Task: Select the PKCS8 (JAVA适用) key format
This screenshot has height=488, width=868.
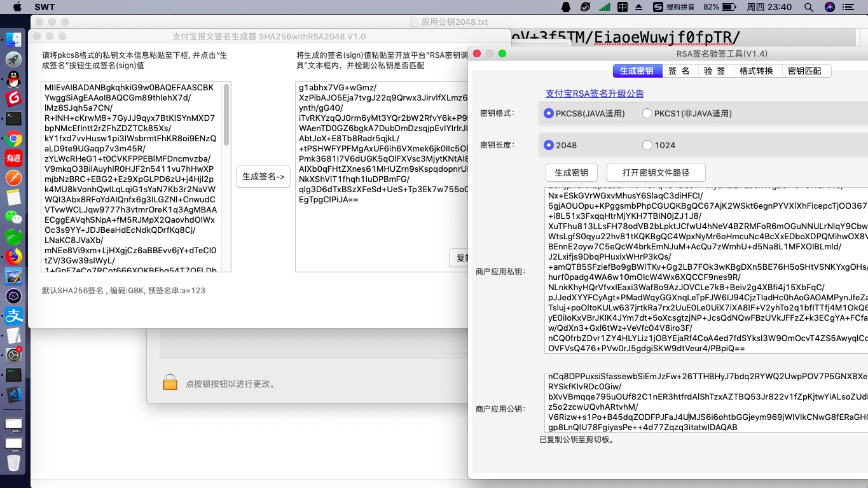Action: (549, 113)
